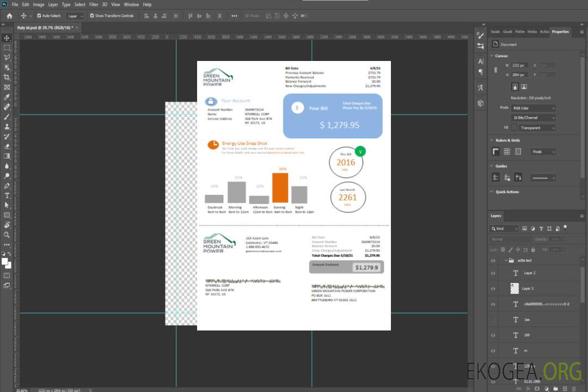The height and width of the screenshot is (392, 588).
Task: Select the Eyedropper tool
Action: pyautogui.click(x=7, y=97)
